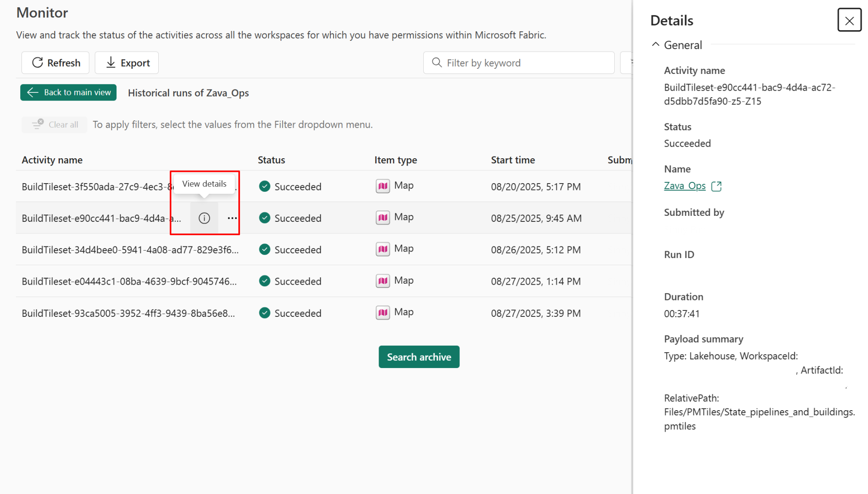The image size is (868, 494).
Task: Click the Refresh button
Action: click(55, 63)
